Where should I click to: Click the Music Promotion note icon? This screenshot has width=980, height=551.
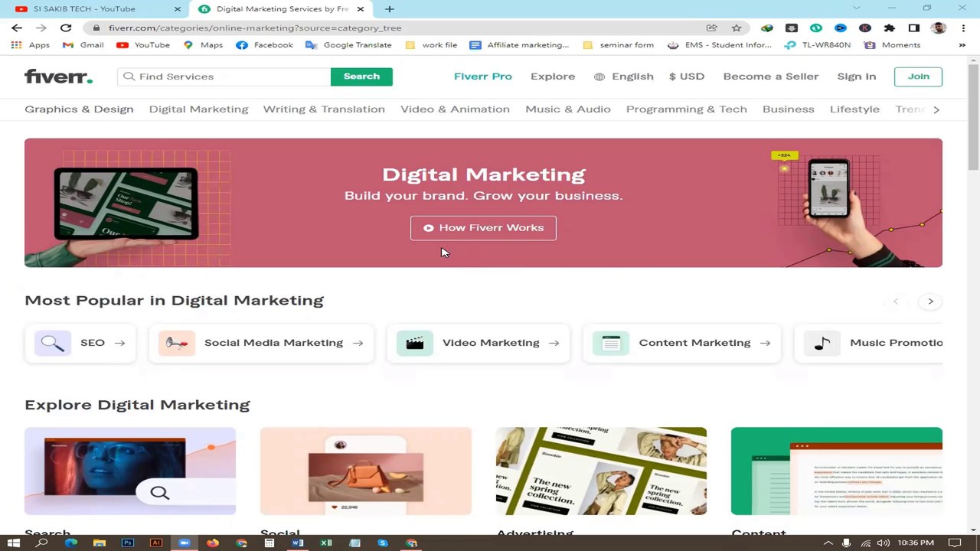coord(822,343)
